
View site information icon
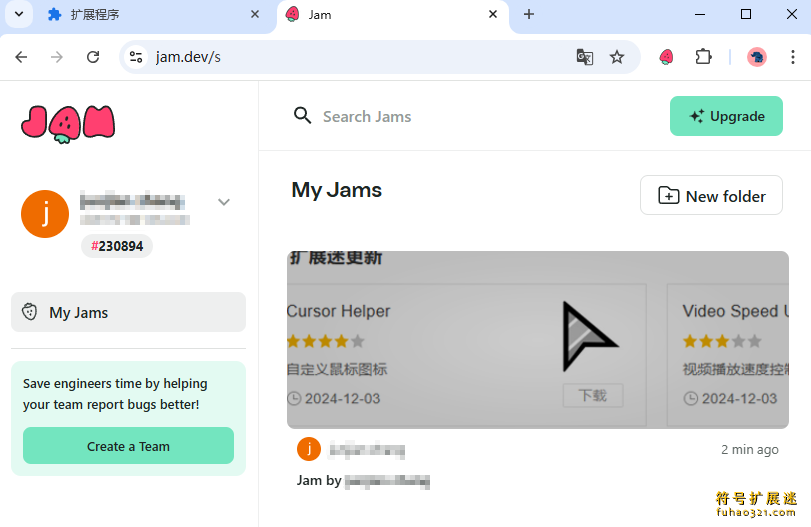pos(136,57)
